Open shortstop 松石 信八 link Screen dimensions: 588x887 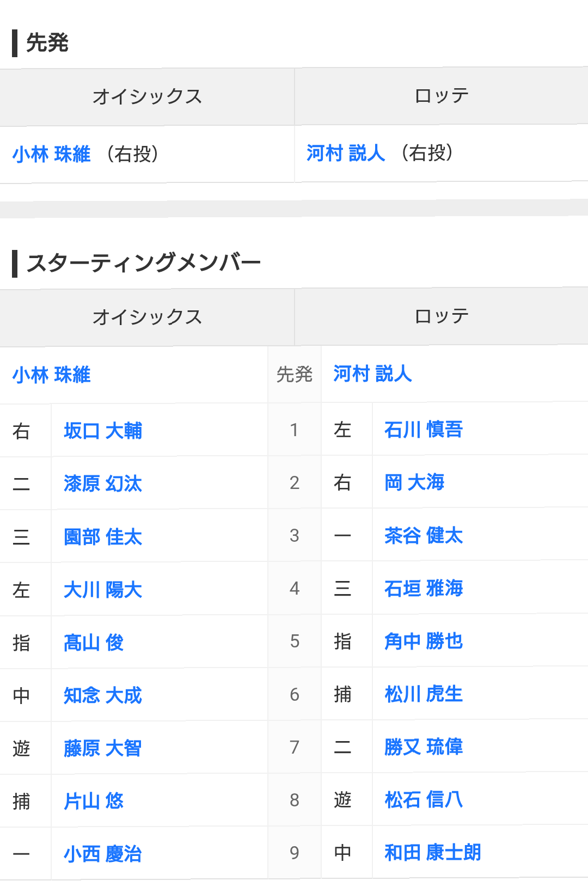(x=423, y=800)
